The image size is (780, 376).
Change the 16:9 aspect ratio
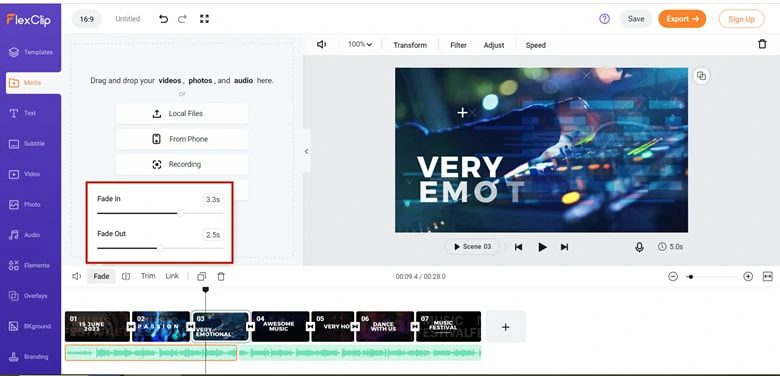coord(87,19)
